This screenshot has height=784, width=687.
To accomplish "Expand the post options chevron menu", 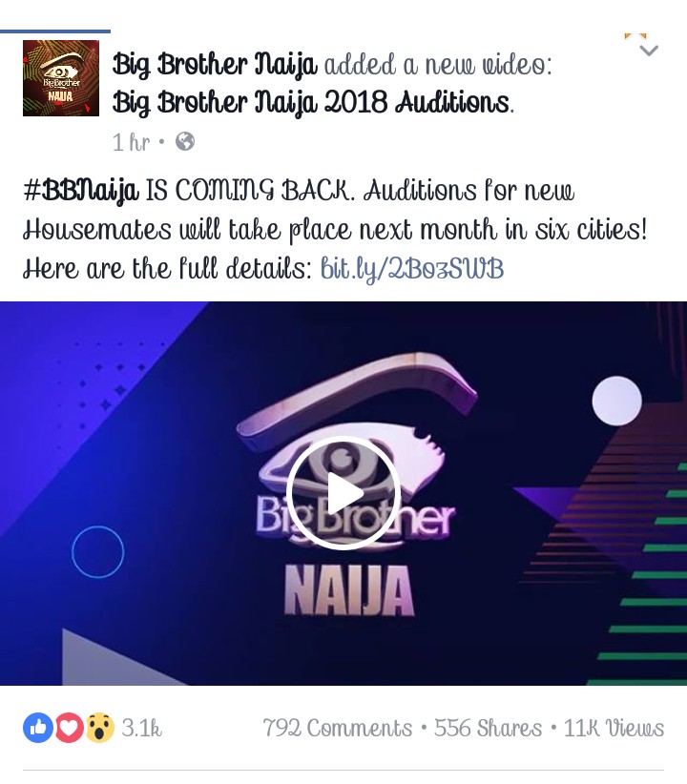I will point(649,50).
